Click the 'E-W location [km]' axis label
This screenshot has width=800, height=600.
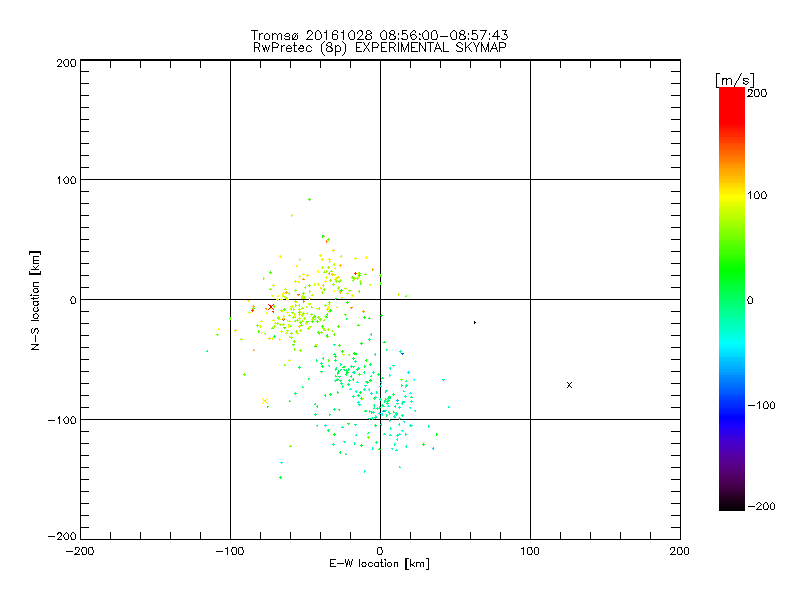(379, 564)
